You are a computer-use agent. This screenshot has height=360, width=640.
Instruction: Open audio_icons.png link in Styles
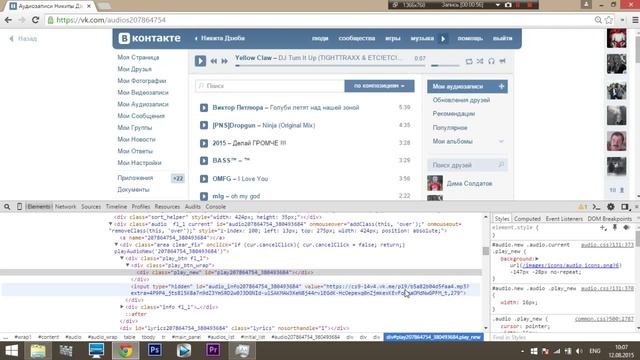coord(571,265)
